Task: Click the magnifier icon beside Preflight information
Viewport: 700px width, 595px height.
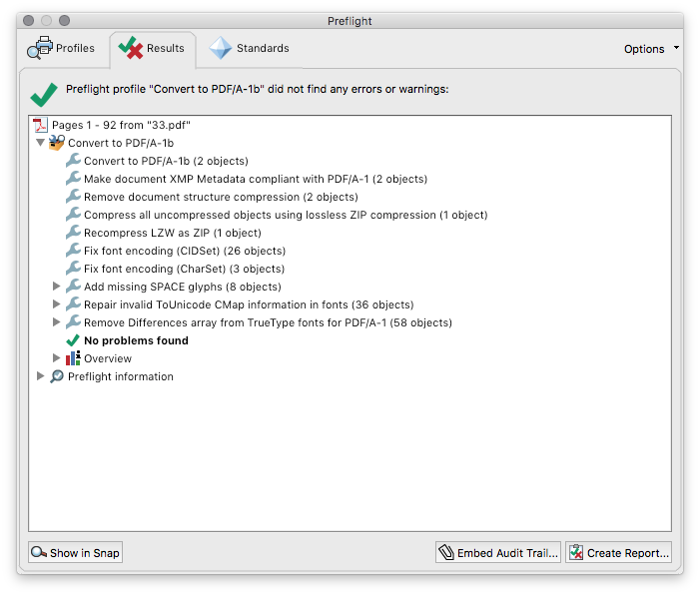Action: pyautogui.click(x=57, y=376)
